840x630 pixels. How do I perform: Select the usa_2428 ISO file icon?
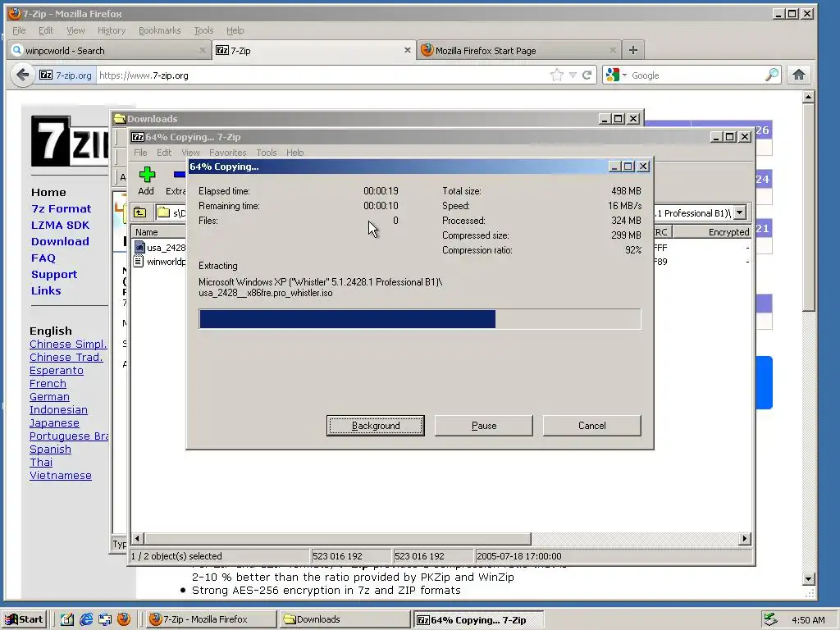click(x=139, y=247)
